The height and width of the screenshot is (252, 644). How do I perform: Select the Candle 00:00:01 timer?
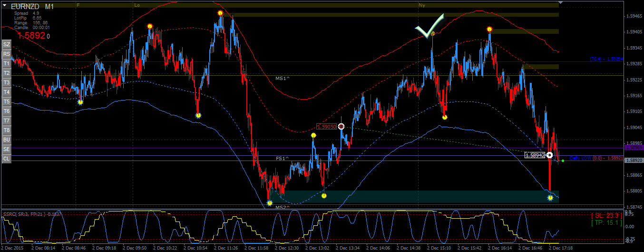coord(32,28)
